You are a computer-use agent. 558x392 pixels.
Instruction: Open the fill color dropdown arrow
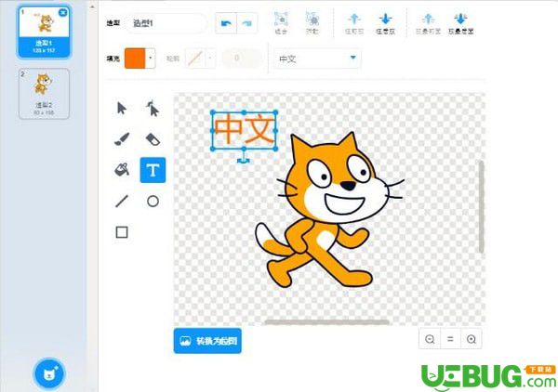click(151, 58)
